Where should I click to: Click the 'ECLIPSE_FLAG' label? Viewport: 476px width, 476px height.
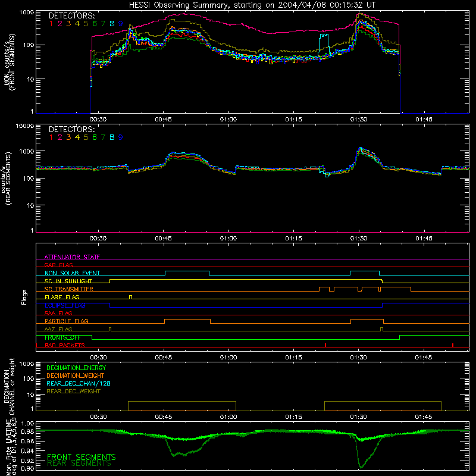[65, 305]
